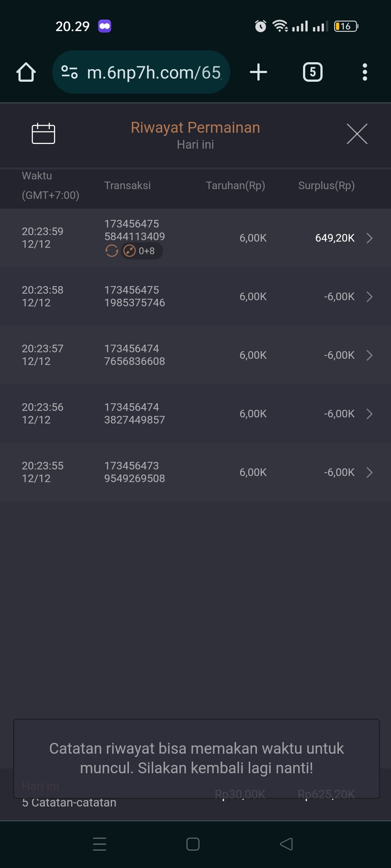
Task: Select transaction 173456475 5844113409 row
Action: pos(134,230)
